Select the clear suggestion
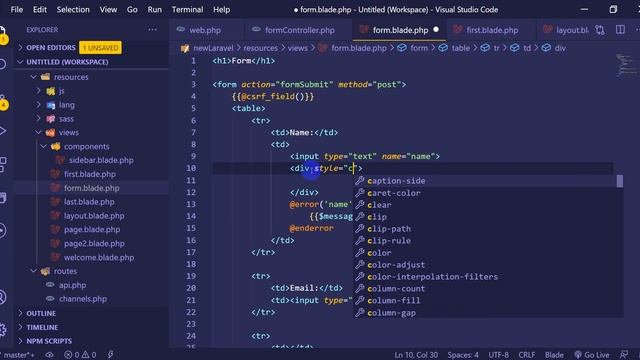640x360 pixels. (488, 205)
